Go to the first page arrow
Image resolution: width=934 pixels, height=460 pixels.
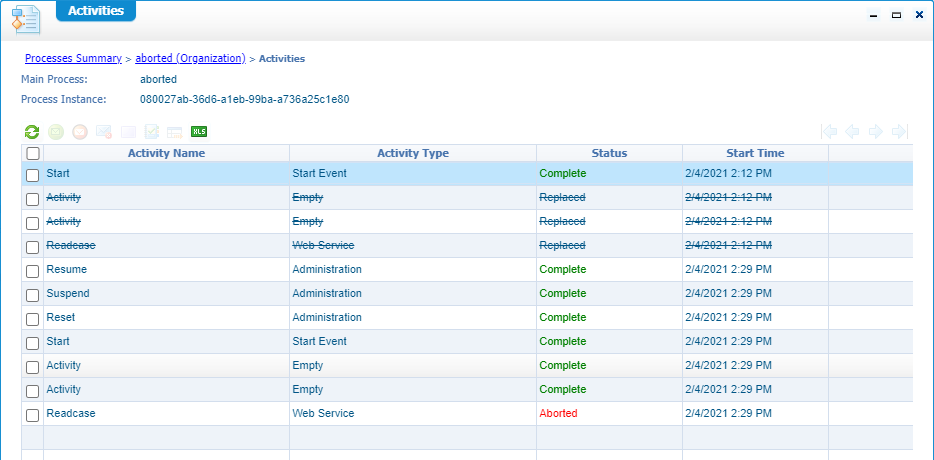(829, 132)
